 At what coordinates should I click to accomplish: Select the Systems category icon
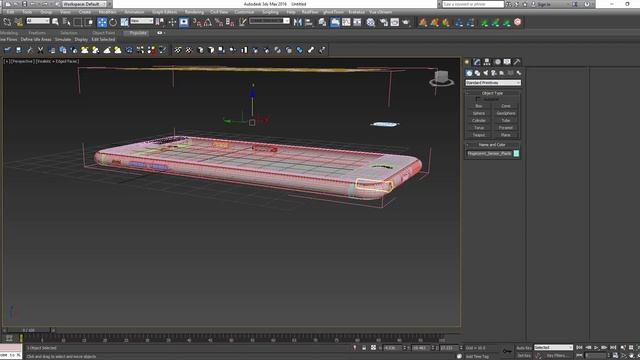(518, 73)
